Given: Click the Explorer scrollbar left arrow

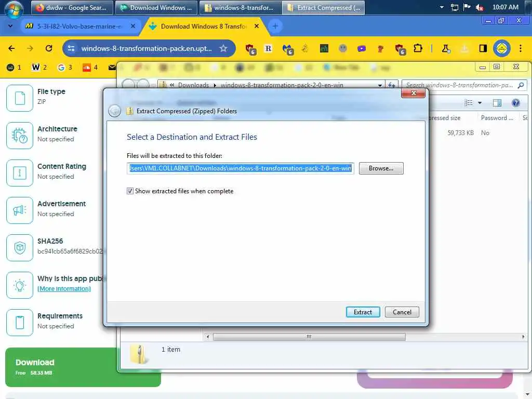Looking at the screenshot, I should [208, 337].
